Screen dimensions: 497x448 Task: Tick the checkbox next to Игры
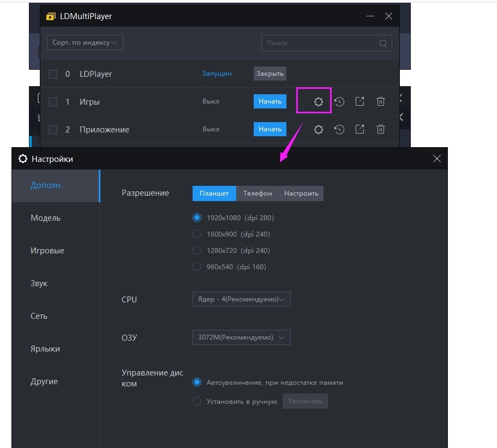53,102
